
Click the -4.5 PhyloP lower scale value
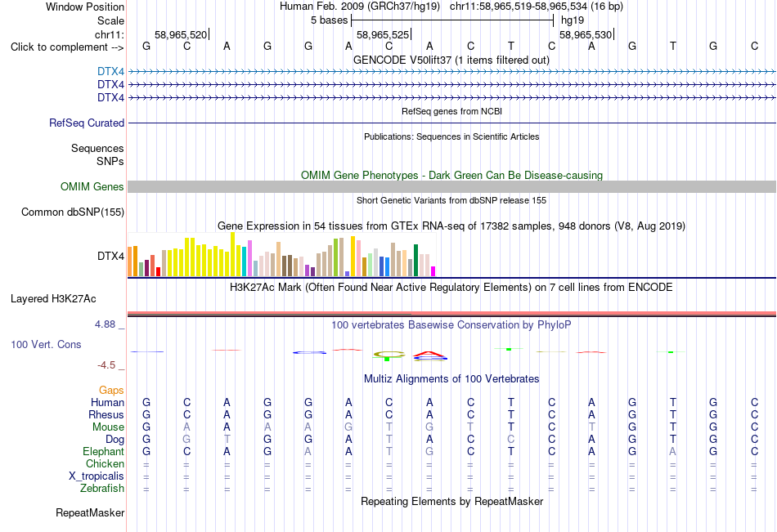click(x=106, y=365)
